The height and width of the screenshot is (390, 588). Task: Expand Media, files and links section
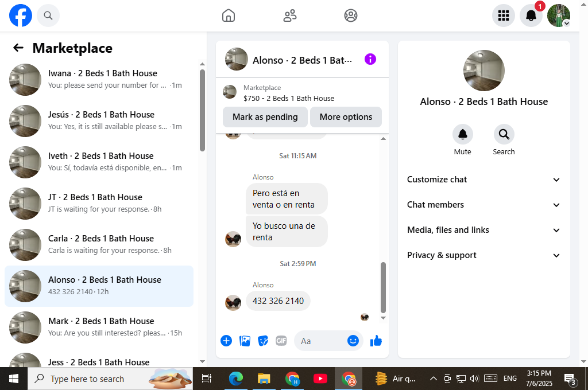[483, 229]
